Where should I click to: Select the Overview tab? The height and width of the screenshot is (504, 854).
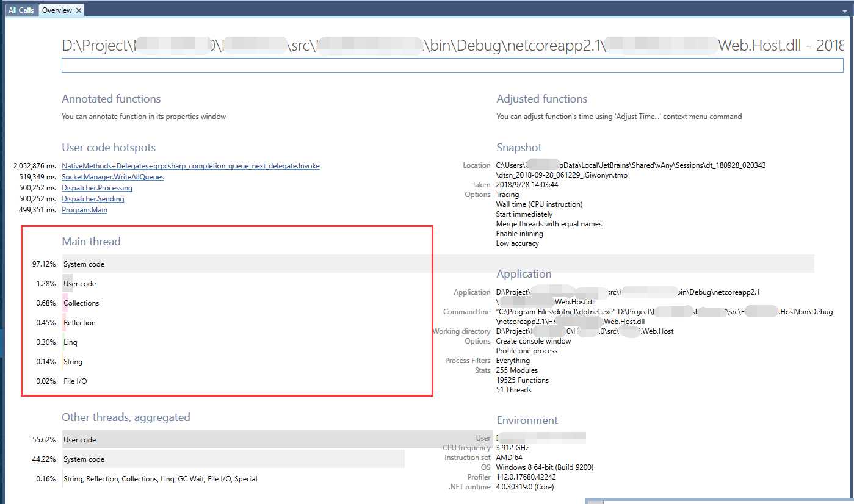click(x=57, y=10)
